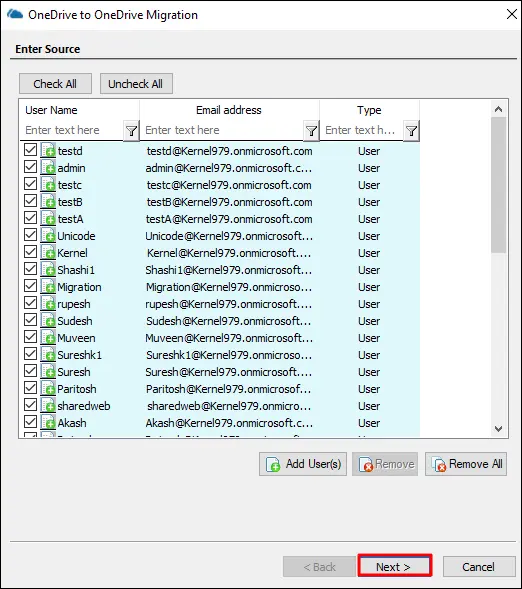The height and width of the screenshot is (589, 522).
Task: Toggle the Unicode user checkbox
Action: click(x=30, y=235)
